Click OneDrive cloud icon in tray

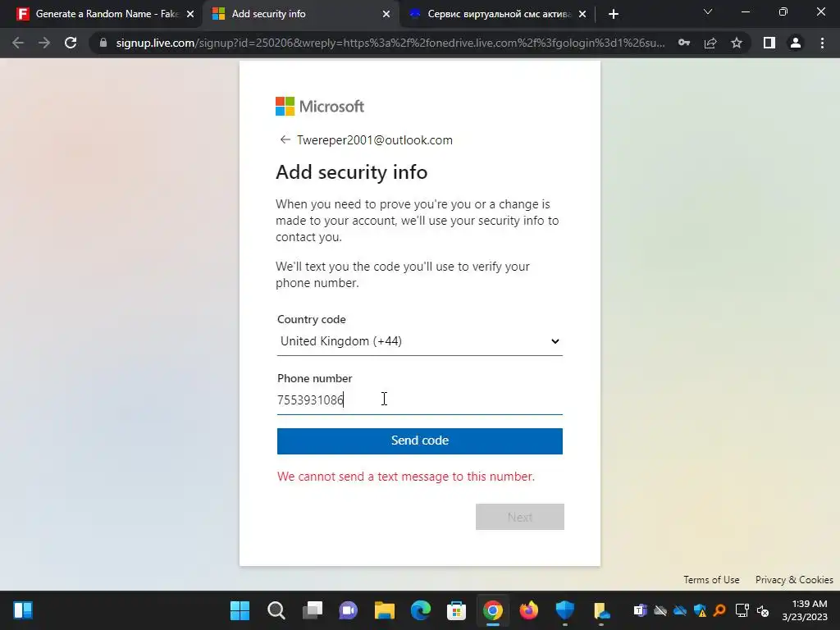click(680, 610)
